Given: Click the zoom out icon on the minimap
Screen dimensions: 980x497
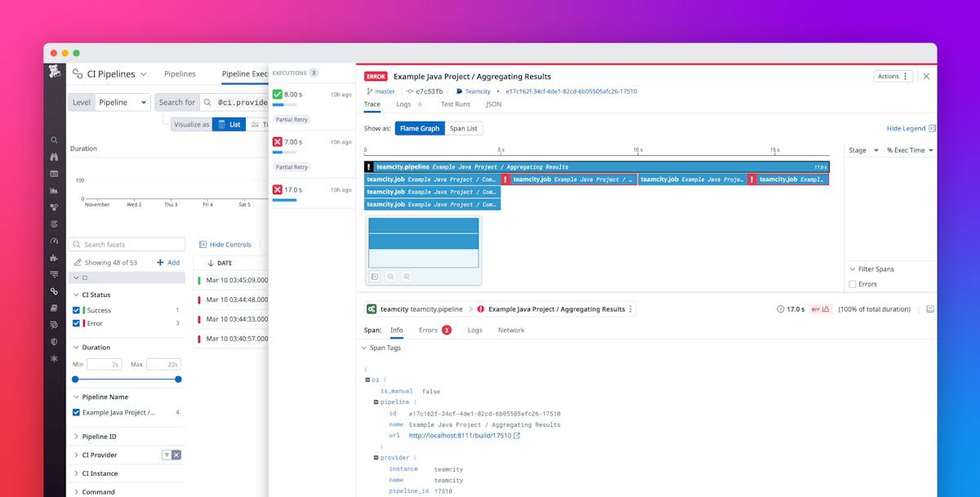Looking at the screenshot, I should pyautogui.click(x=390, y=277).
